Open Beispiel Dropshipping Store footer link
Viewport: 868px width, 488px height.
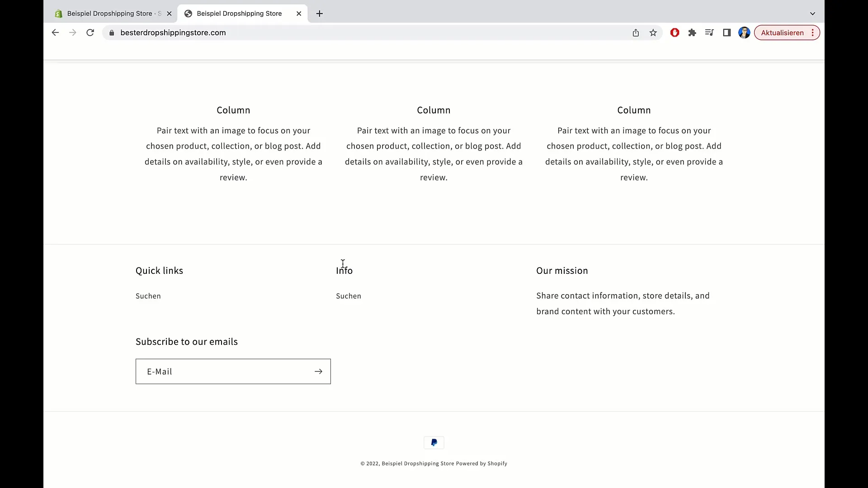[x=418, y=464]
